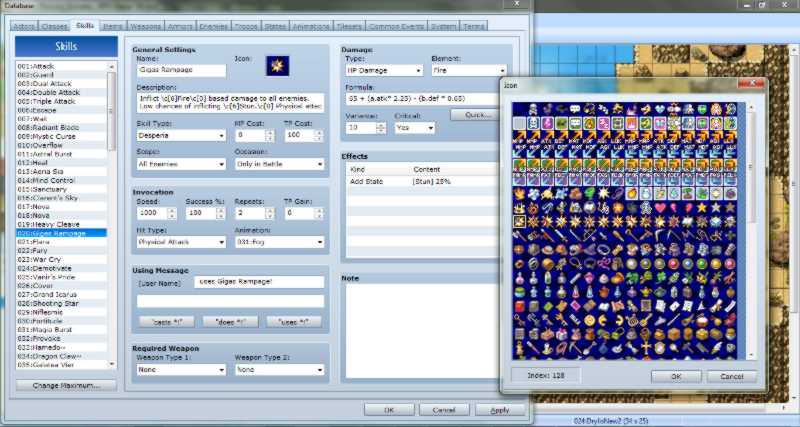800x427 pixels.
Task: Select the top-left icon in icon grid
Action: 520,108
